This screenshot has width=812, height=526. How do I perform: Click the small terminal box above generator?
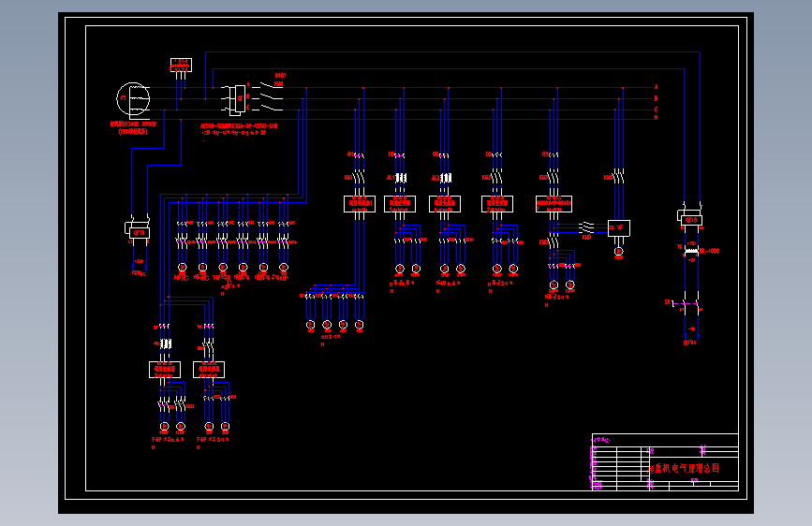tap(182, 65)
